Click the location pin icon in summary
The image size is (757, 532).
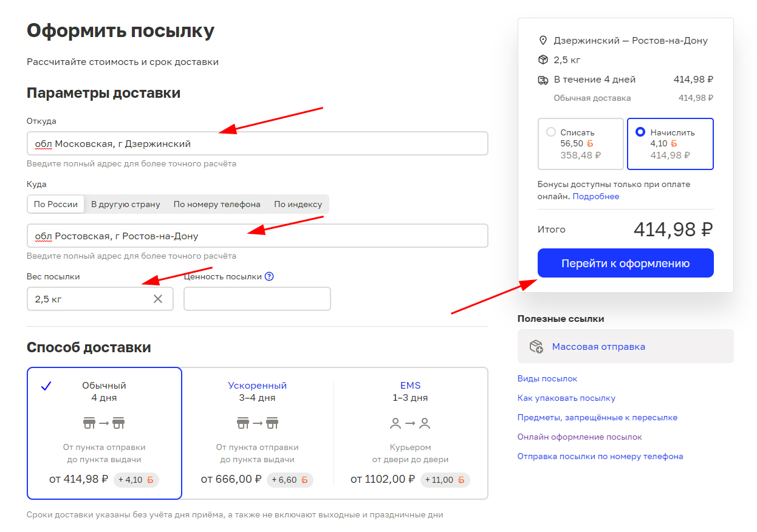(x=543, y=41)
